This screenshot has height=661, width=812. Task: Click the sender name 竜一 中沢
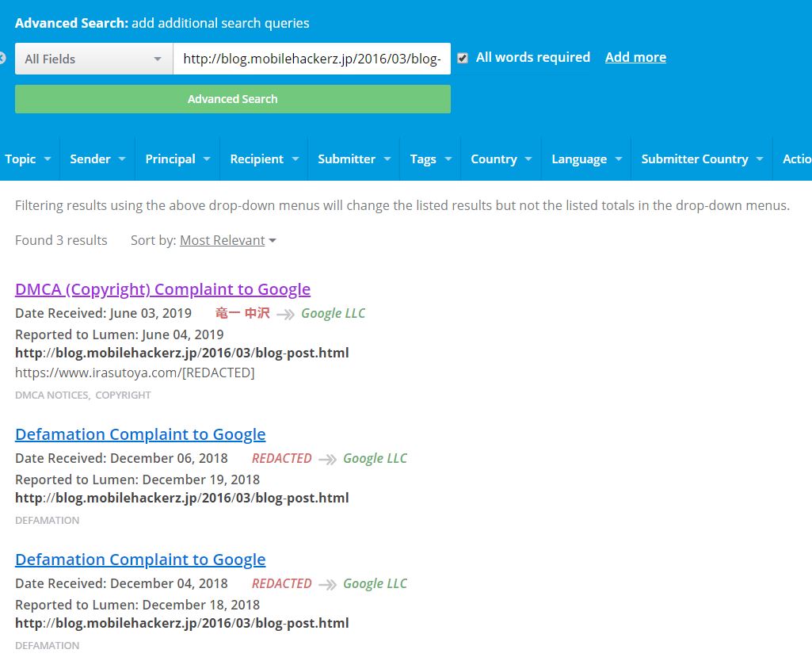click(x=242, y=313)
